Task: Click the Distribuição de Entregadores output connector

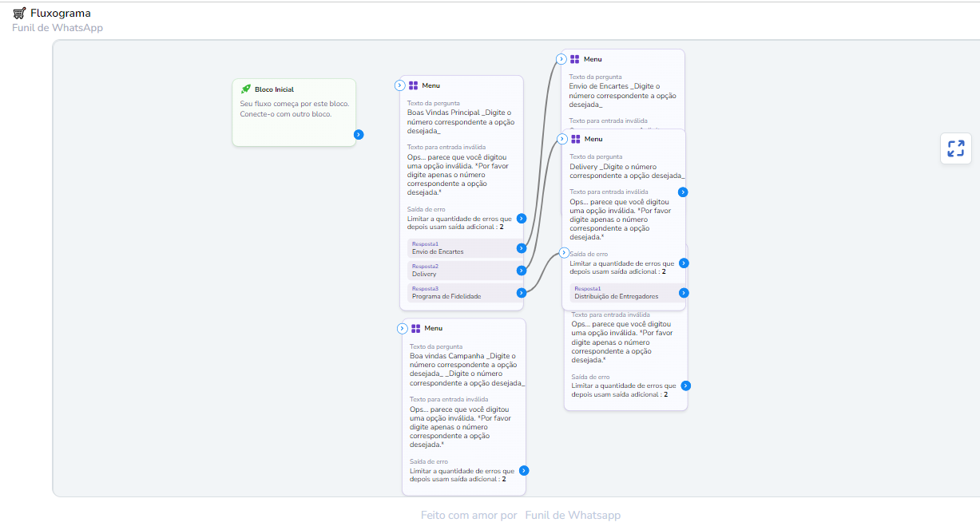Action: pos(684,293)
